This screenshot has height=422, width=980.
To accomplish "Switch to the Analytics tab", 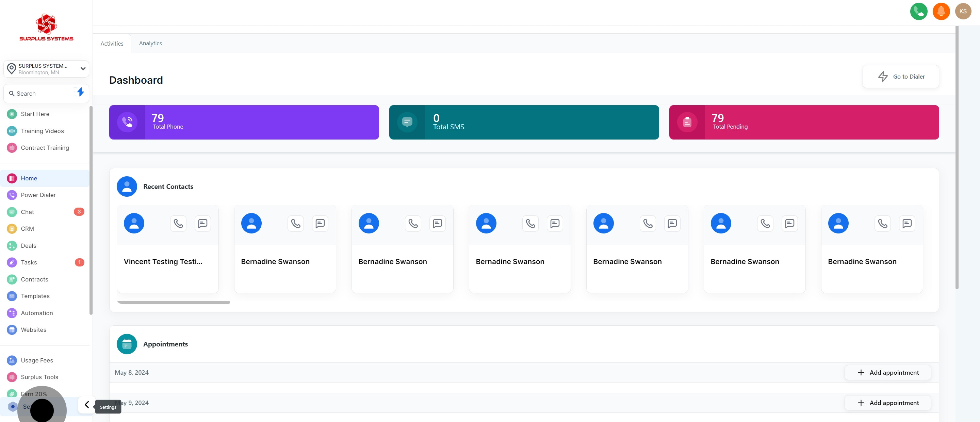I will pos(150,43).
